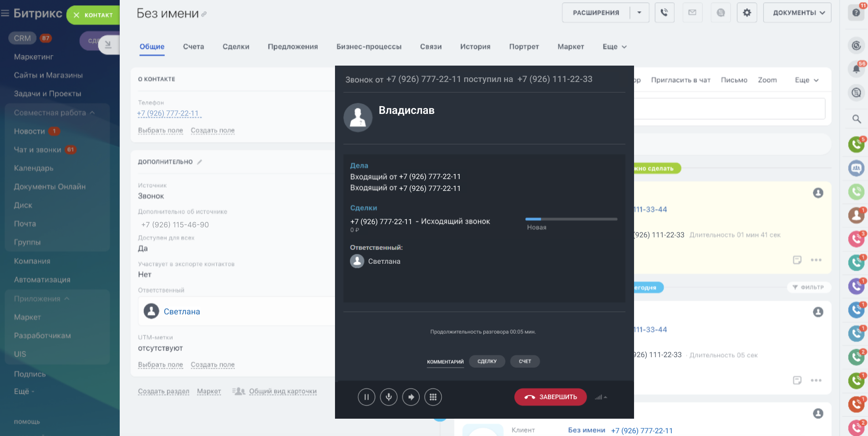Click the notifications bell icon
The height and width of the screenshot is (436, 868).
[856, 69]
